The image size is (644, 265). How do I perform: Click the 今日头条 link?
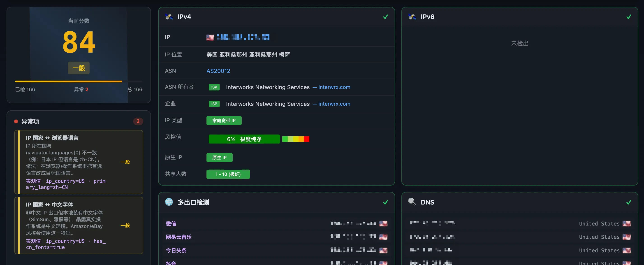(x=176, y=250)
